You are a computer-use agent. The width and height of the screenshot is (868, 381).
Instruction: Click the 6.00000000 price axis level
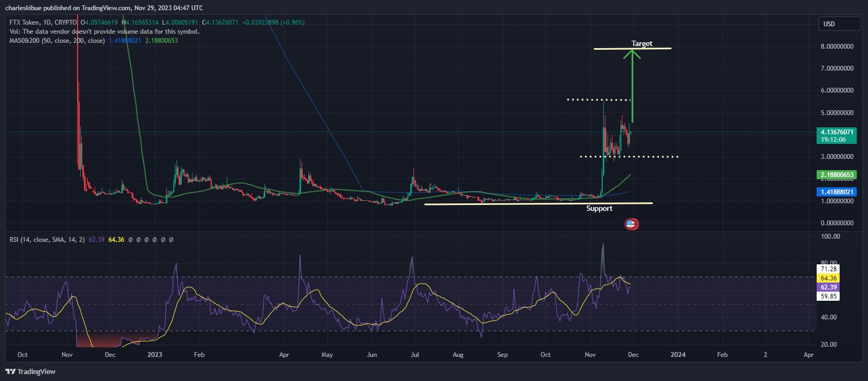coord(837,90)
